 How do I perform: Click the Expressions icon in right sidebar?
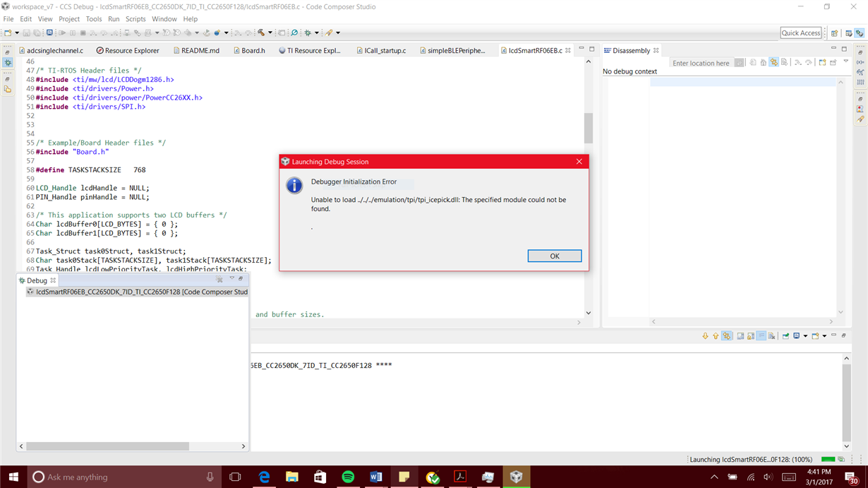coord(860,71)
